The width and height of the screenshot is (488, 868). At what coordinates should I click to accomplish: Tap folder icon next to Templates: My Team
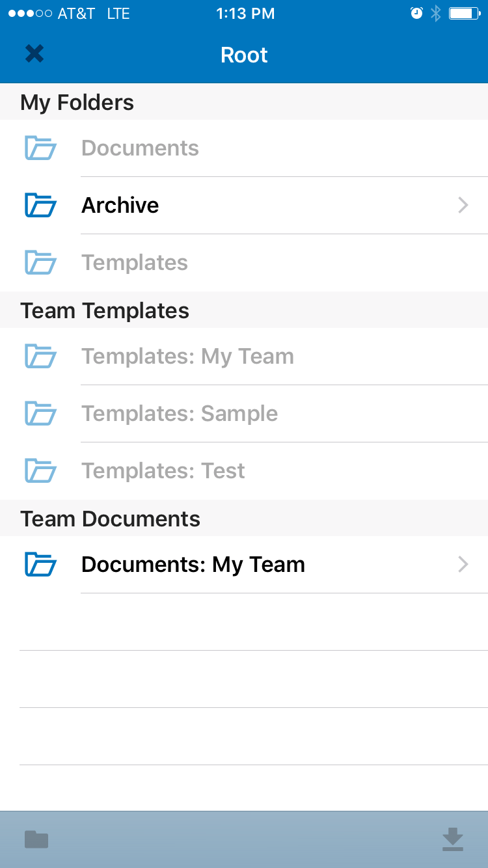[40, 357]
